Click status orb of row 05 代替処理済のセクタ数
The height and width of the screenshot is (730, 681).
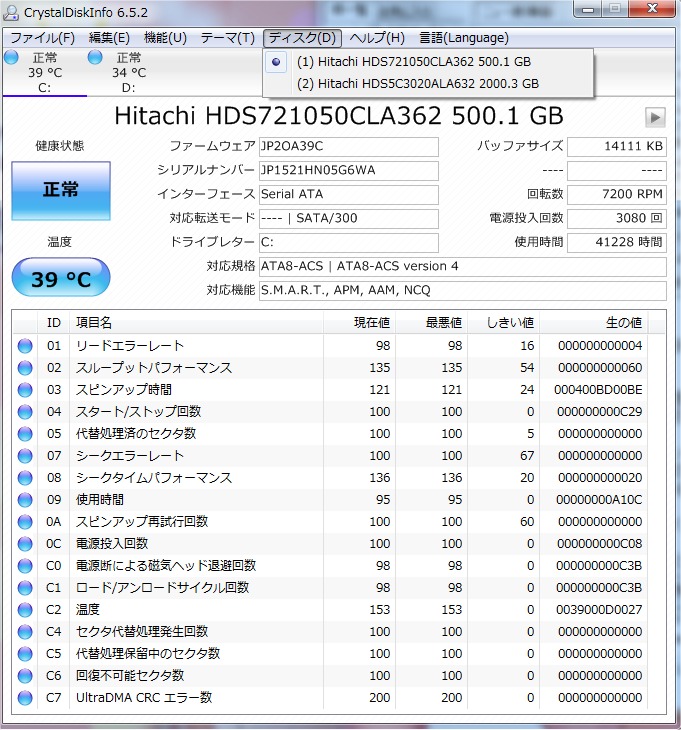(25, 434)
